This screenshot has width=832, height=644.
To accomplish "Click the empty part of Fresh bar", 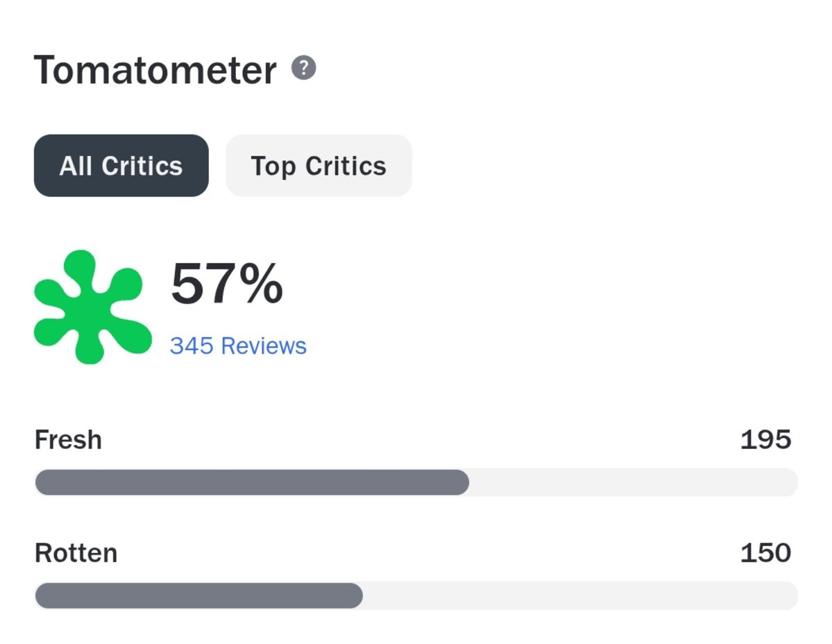I will pyautogui.click(x=634, y=482).
